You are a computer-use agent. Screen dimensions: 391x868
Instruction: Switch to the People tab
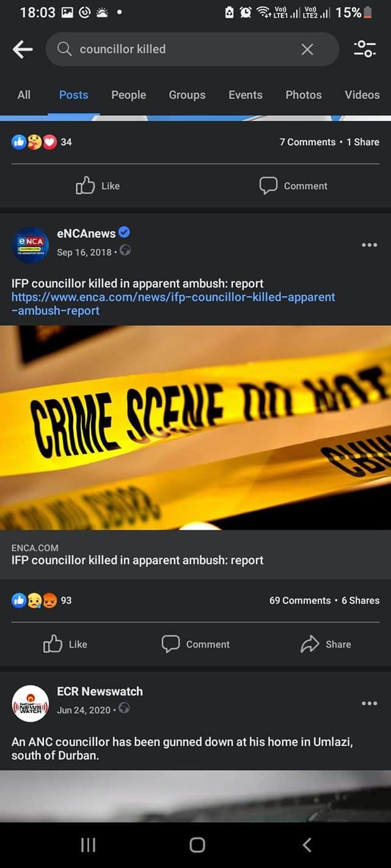(x=128, y=95)
